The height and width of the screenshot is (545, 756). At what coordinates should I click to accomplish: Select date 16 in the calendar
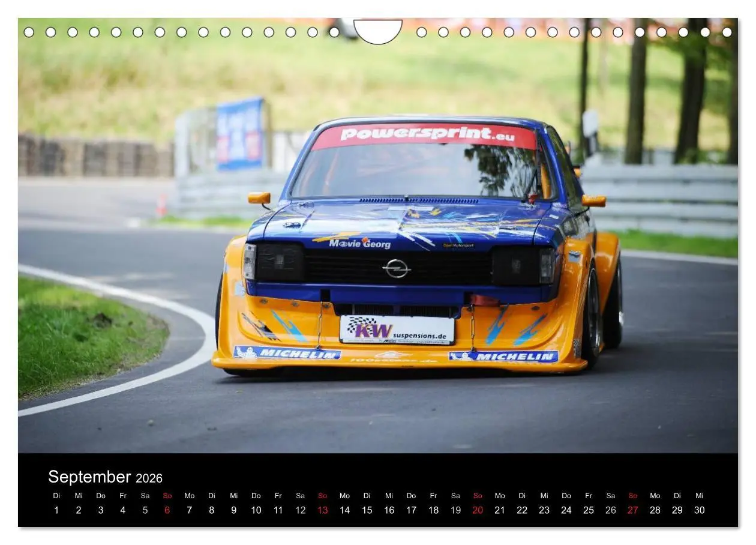[x=389, y=510]
